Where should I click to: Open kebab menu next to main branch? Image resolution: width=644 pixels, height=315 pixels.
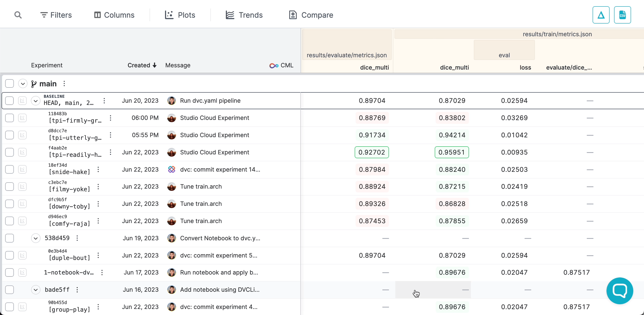[64, 84]
